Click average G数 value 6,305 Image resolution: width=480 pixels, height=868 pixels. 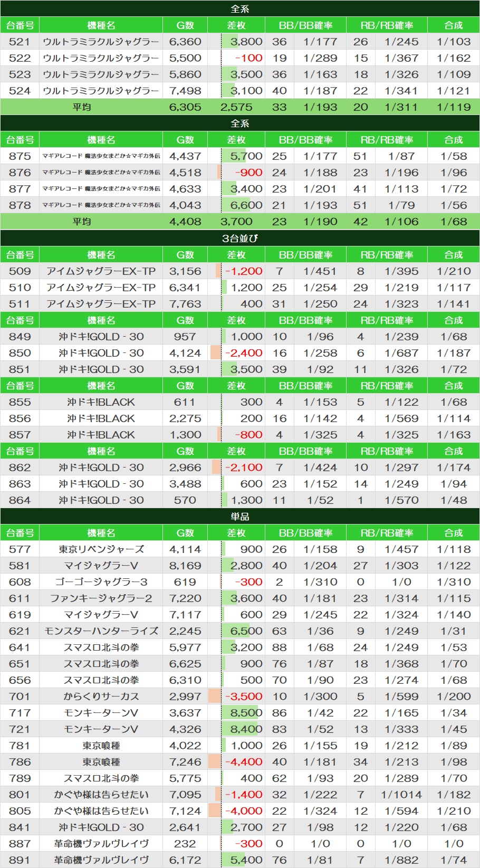(x=185, y=107)
